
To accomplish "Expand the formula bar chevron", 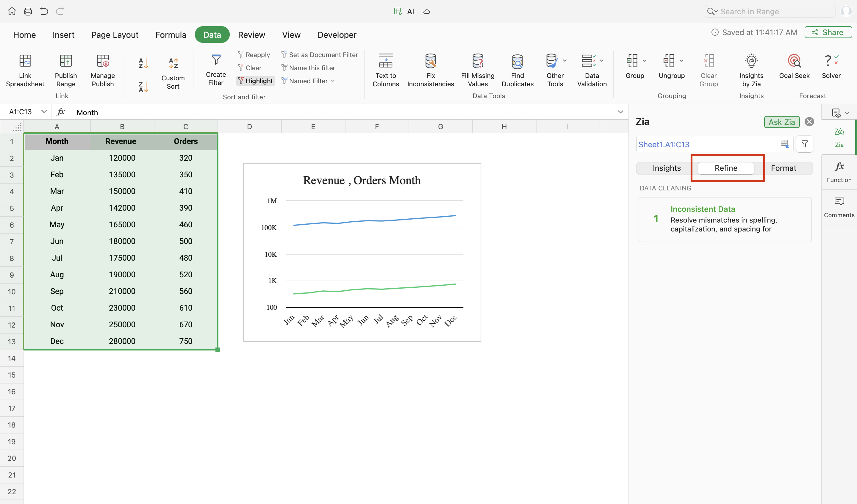I will click(x=620, y=112).
